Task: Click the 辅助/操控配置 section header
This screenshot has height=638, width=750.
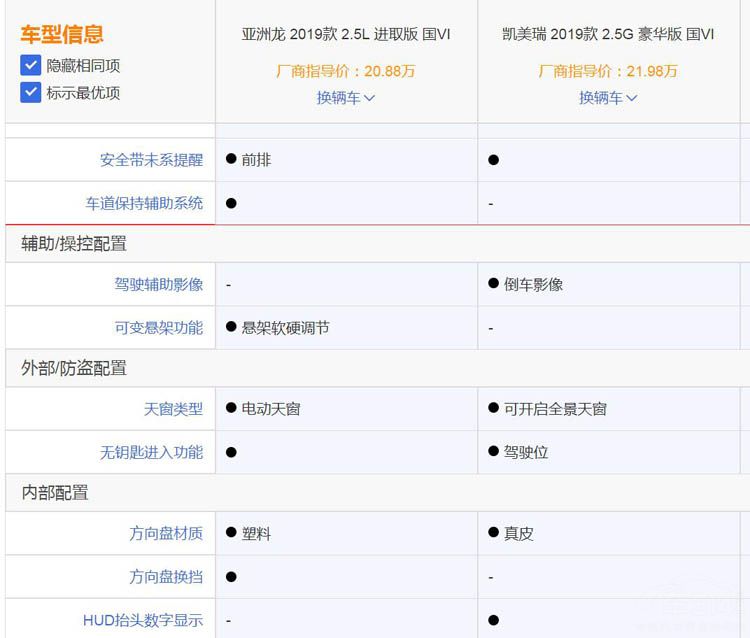Action: 74,244
